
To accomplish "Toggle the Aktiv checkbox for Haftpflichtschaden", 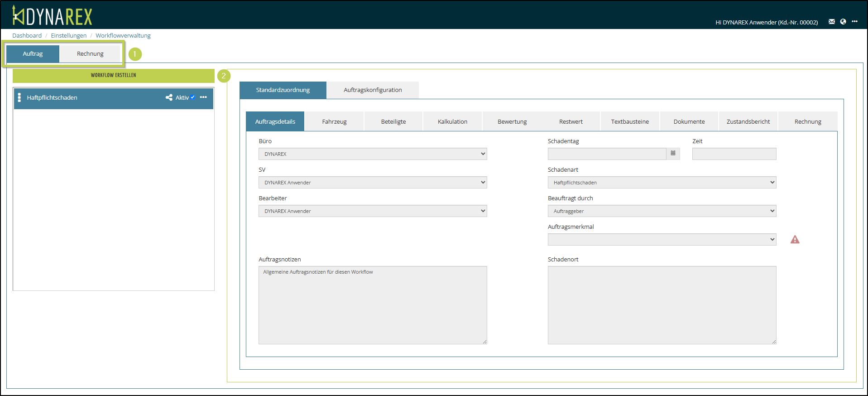I will (193, 97).
